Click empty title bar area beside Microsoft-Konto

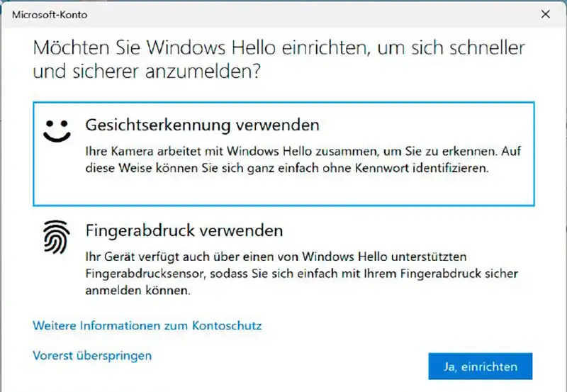coord(311,14)
